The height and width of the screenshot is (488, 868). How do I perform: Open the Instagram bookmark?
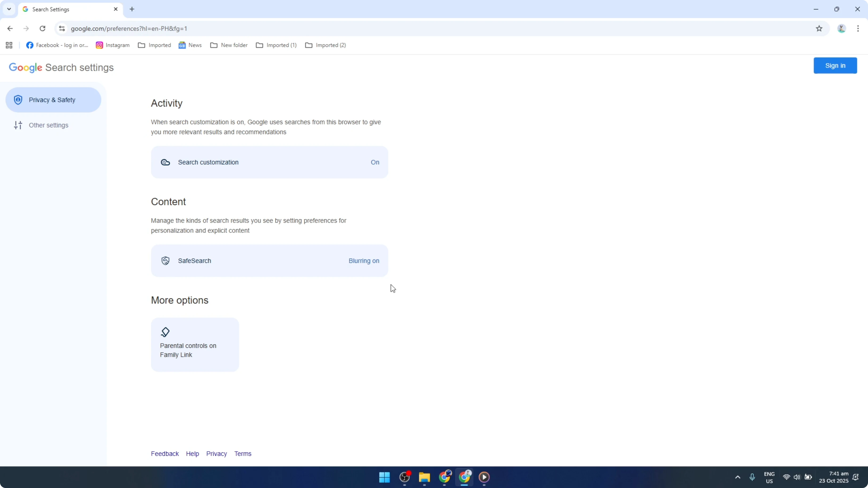[x=113, y=45]
